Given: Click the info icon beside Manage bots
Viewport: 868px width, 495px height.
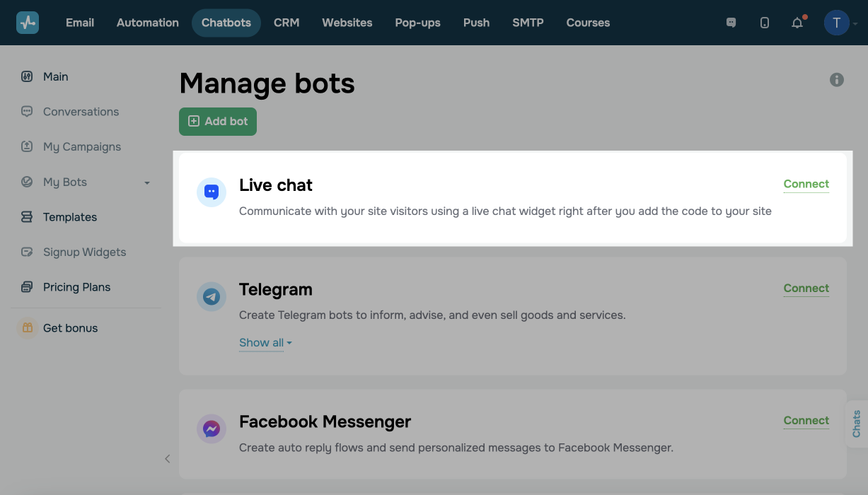Looking at the screenshot, I should pos(836,80).
